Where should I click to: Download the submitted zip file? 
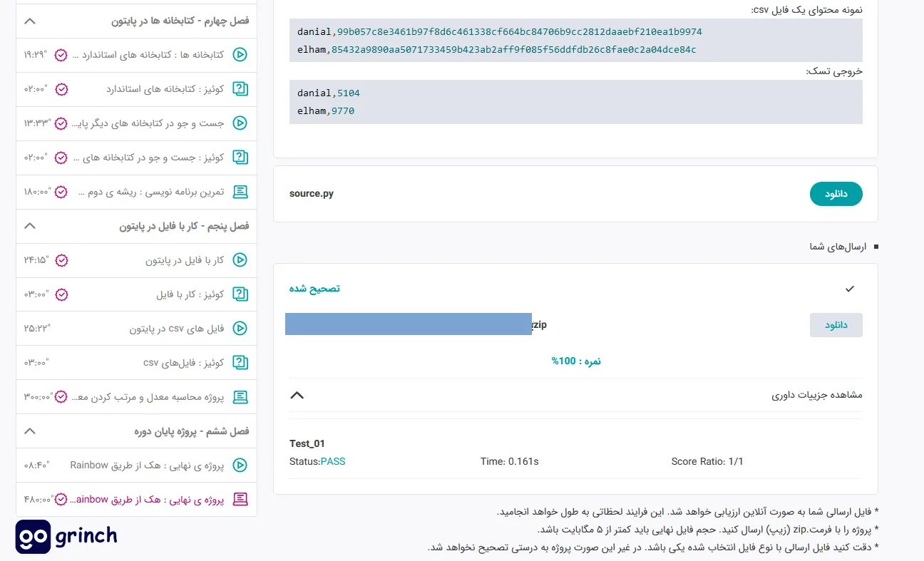[836, 325]
